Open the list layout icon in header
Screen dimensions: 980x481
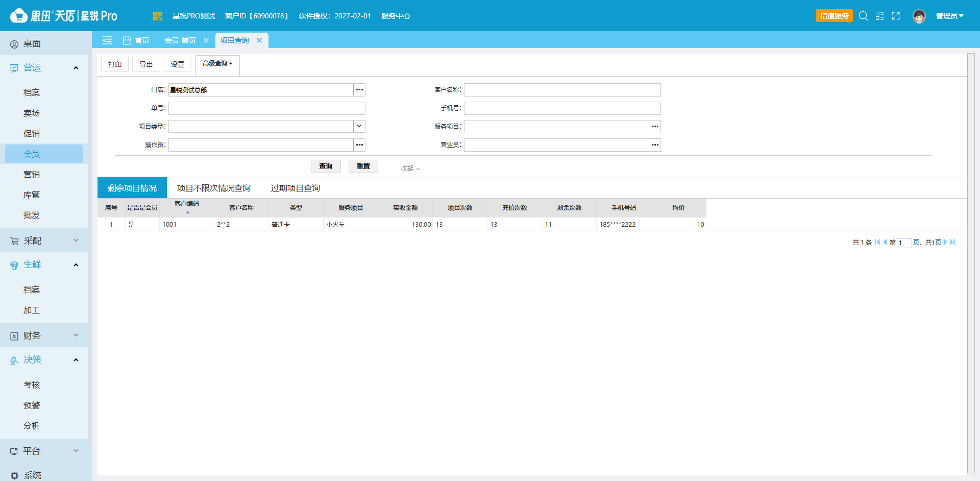pyautogui.click(x=879, y=16)
